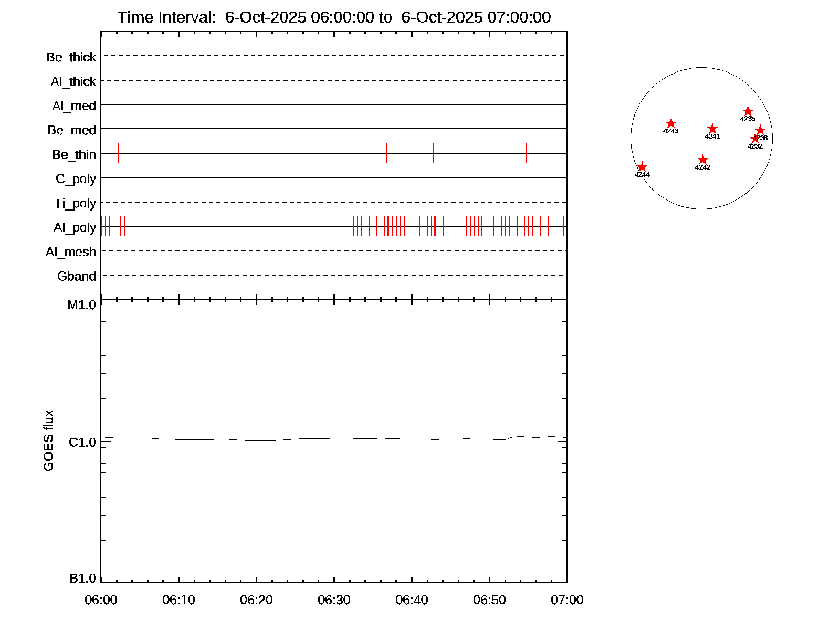Screen dimensions: 840x630
Task: Click the Be_thin red marker near 06:37
Action: pyautogui.click(x=387, y=153)
